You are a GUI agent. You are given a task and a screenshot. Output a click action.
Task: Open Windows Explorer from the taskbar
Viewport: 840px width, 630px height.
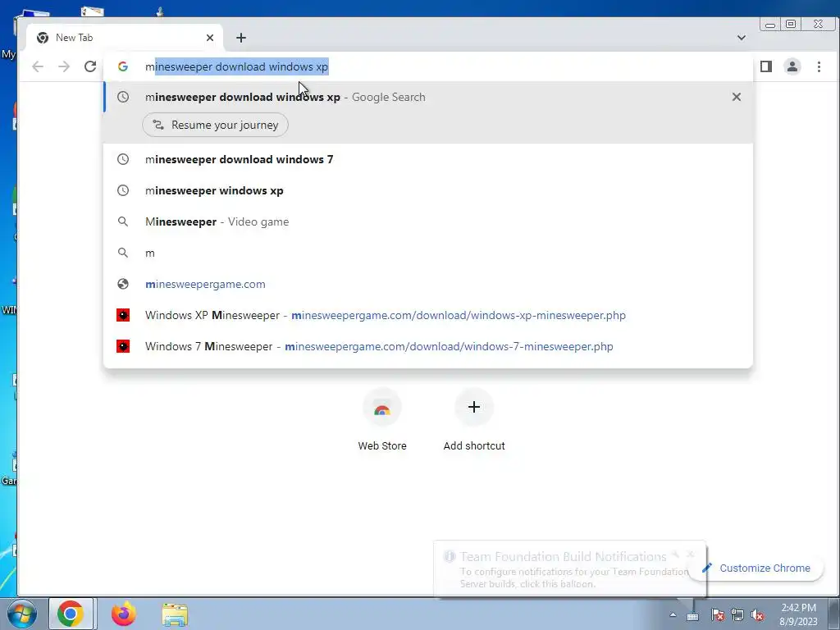click(x=175, y=614)
